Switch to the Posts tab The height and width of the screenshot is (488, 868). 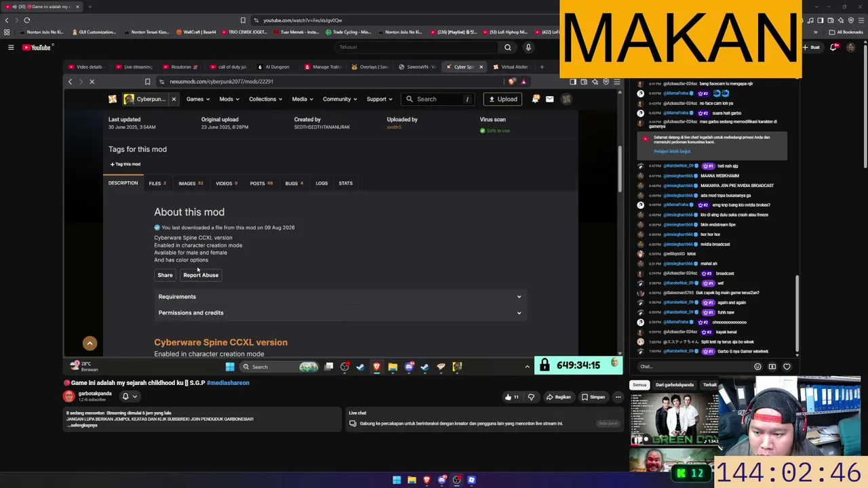tap(261, 184)
